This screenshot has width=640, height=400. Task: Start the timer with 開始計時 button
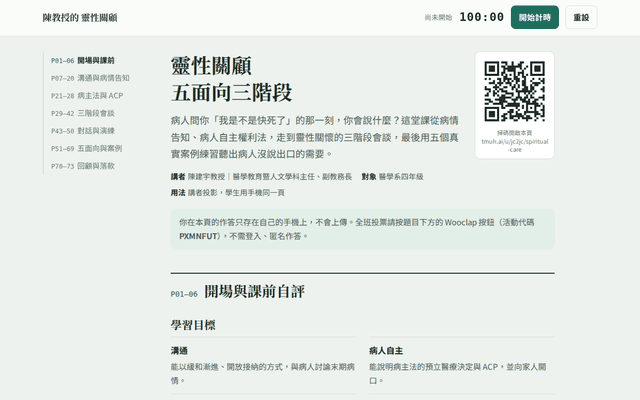point(535,17)
